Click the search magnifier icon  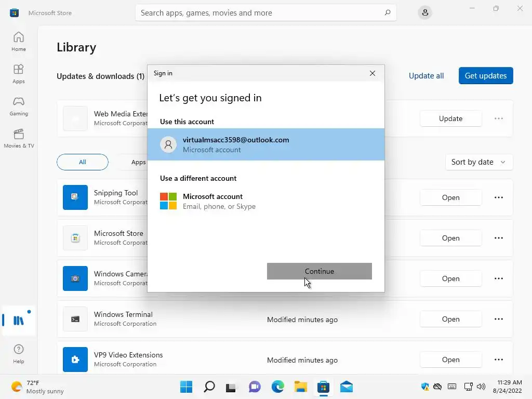[x=388, y=13]
